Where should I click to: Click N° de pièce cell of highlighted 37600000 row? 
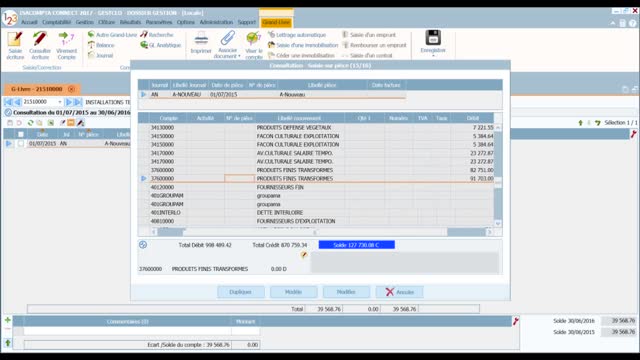coord(240,178)
